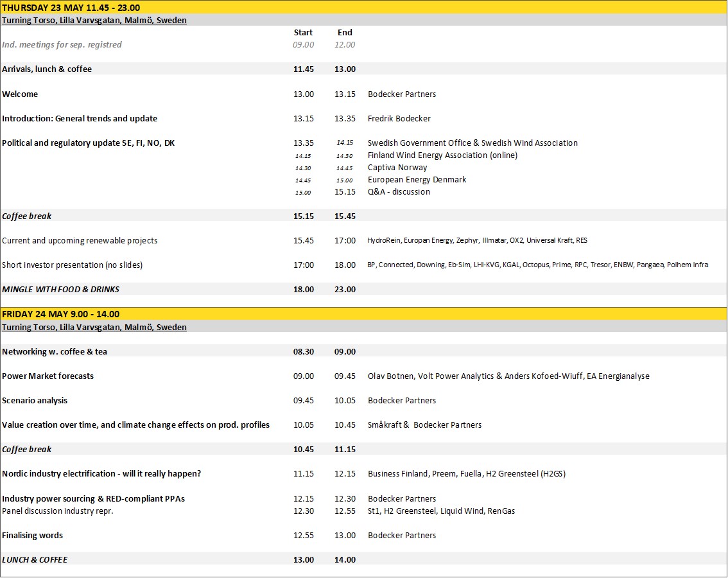Click the Olav Botnen, Volt Power Analytics cell

coord(508,376)
